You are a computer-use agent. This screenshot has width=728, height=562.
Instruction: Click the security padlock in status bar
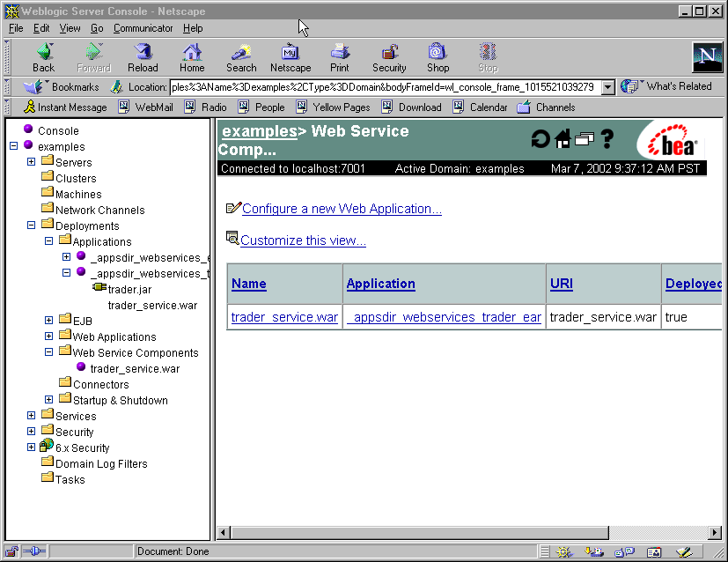pyautogui.click(x=11, y=551)
